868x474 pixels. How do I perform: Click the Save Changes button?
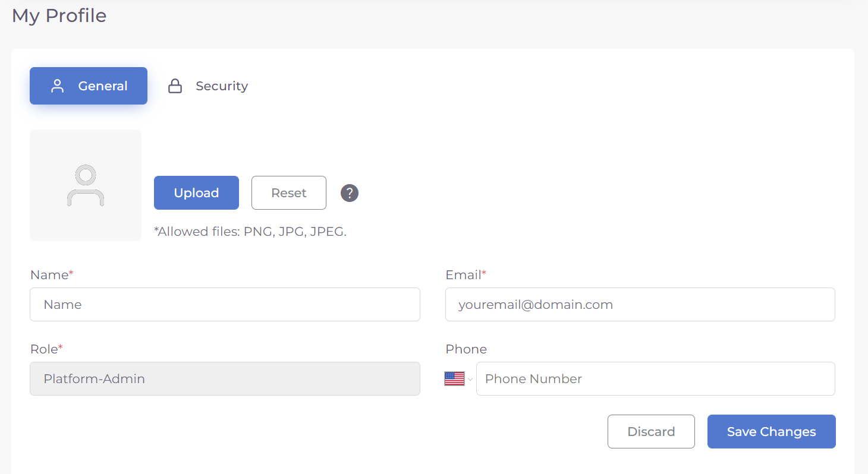pyautogui.click(x=771, y=432)
